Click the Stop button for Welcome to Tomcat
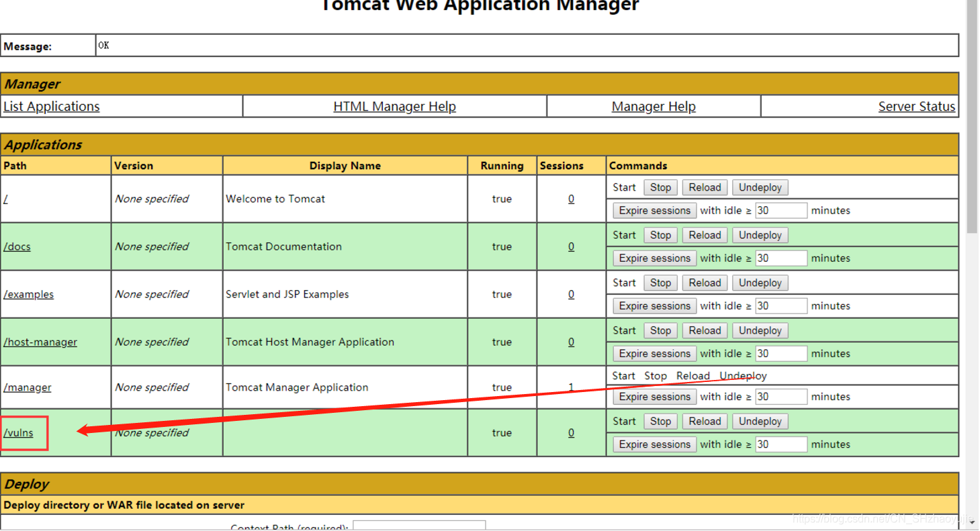Screen dimensions: 980x531 pyautogui.click(x=660, y=187)
